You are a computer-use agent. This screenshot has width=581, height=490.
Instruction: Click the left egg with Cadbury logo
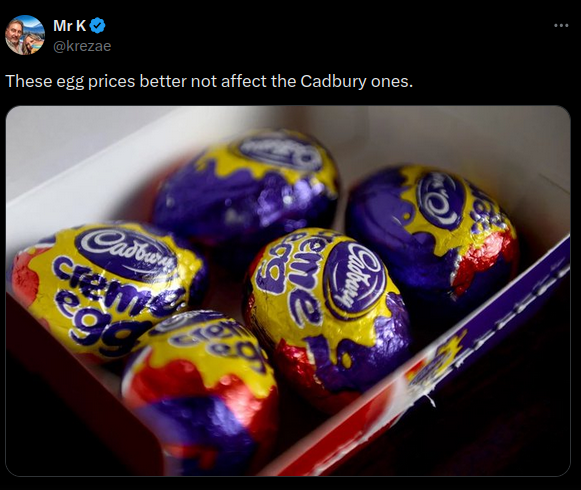click(107, 291)
